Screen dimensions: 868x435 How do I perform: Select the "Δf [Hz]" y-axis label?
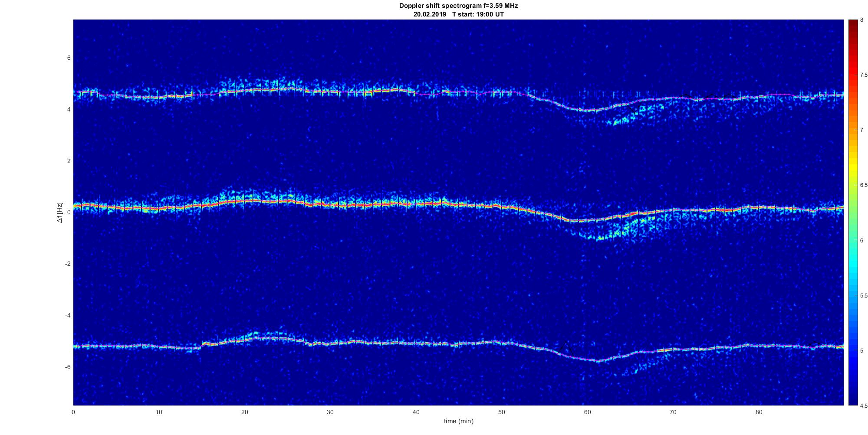tap(59, 213)
